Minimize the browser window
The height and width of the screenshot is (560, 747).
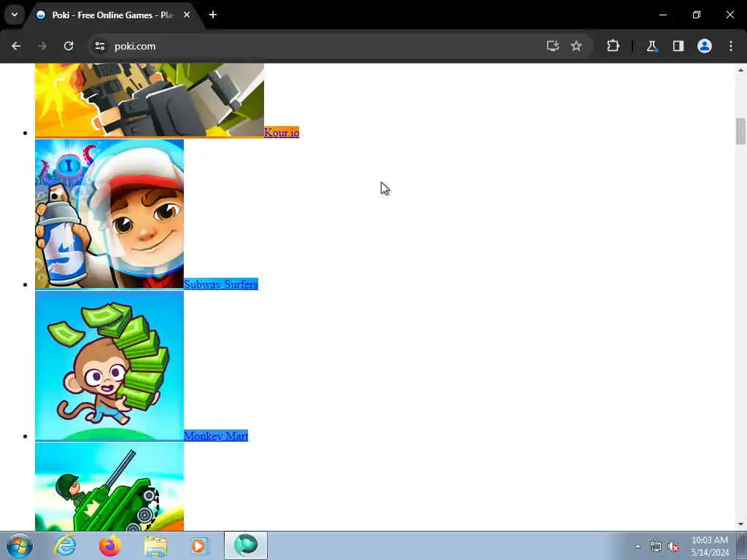click(x=663, y=15)
